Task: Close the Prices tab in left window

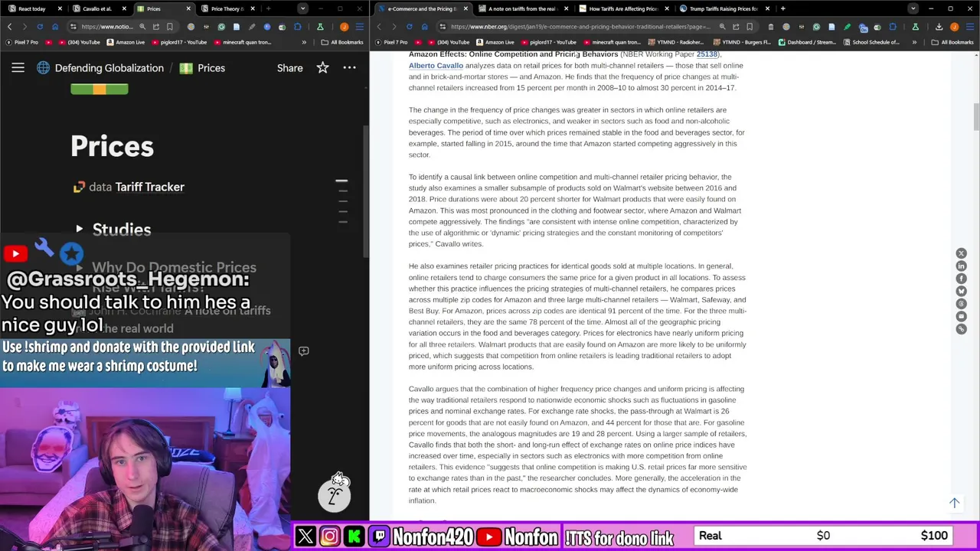Action: (188, 8)
